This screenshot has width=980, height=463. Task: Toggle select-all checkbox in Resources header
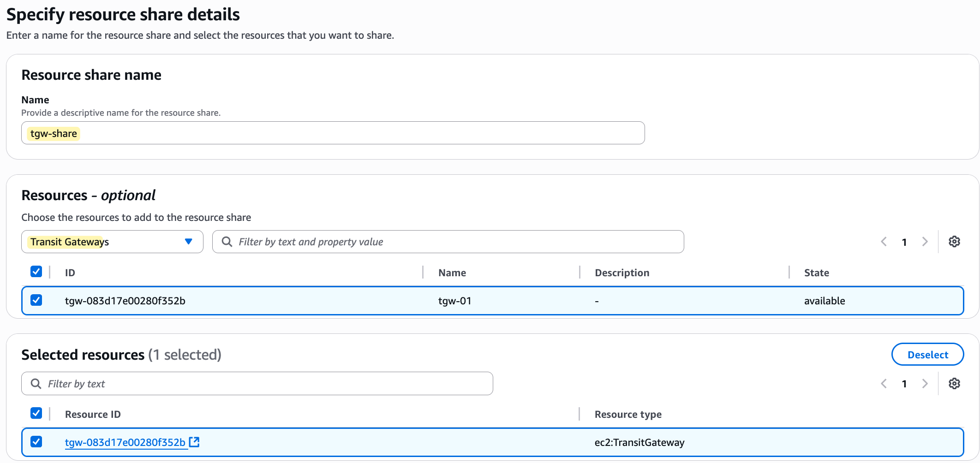(x=36, y=272)
